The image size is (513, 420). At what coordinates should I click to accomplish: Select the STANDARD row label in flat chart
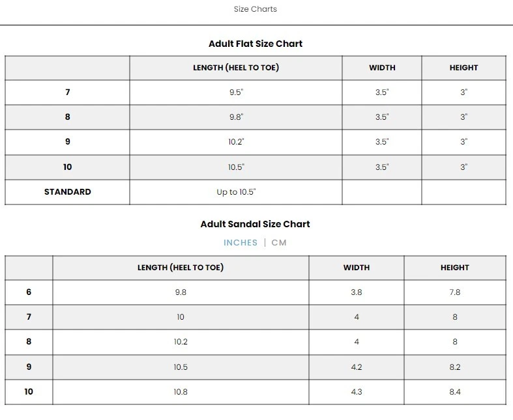pos(68,192)
